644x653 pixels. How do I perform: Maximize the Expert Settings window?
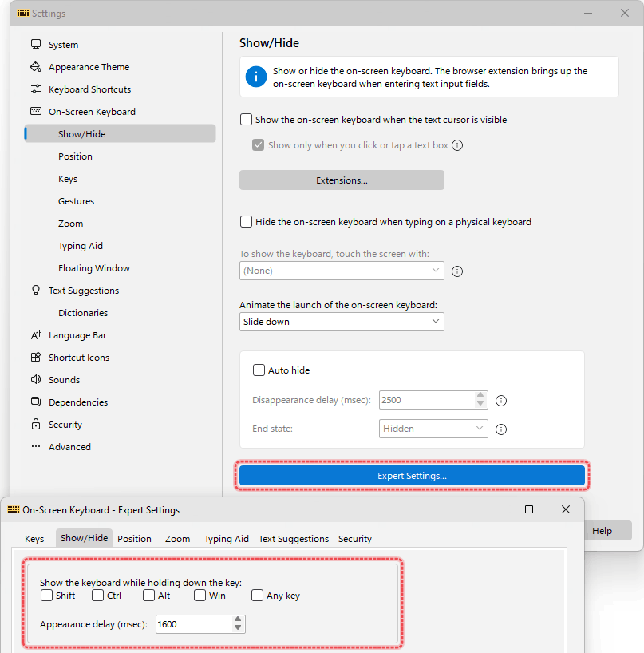point(529,509)
